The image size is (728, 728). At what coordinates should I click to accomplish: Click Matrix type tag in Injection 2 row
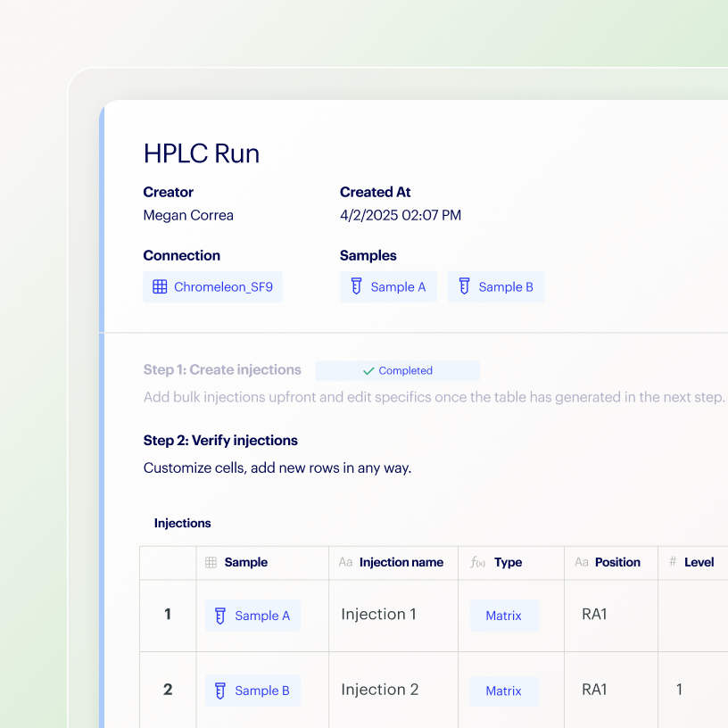(504, 691)
